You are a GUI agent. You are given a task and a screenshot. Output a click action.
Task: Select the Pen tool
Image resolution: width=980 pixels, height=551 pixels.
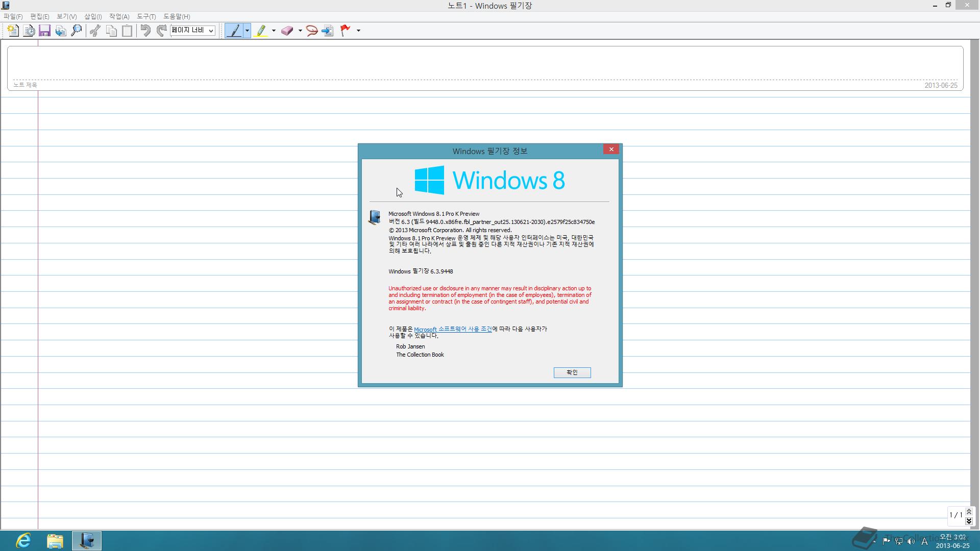click(x=234, y=31)
